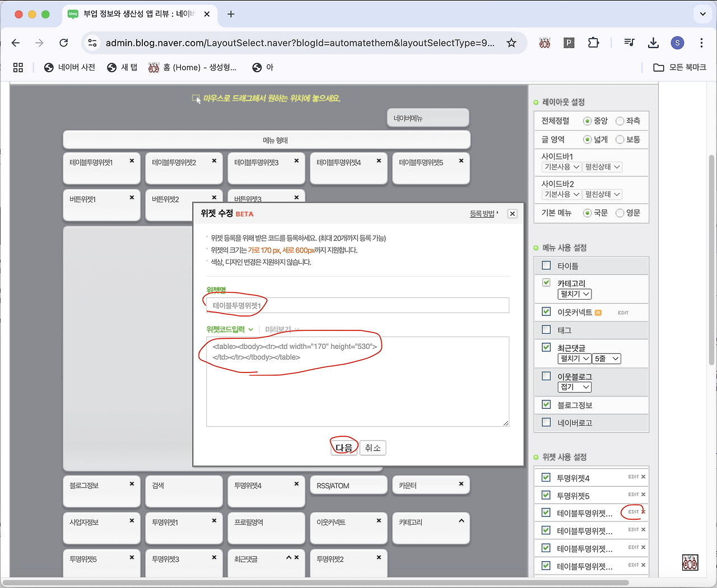Screen dimensions: 717x588
Task: Expand the 위젯코드입력 dropdown arrow
Action: point(250,330)
